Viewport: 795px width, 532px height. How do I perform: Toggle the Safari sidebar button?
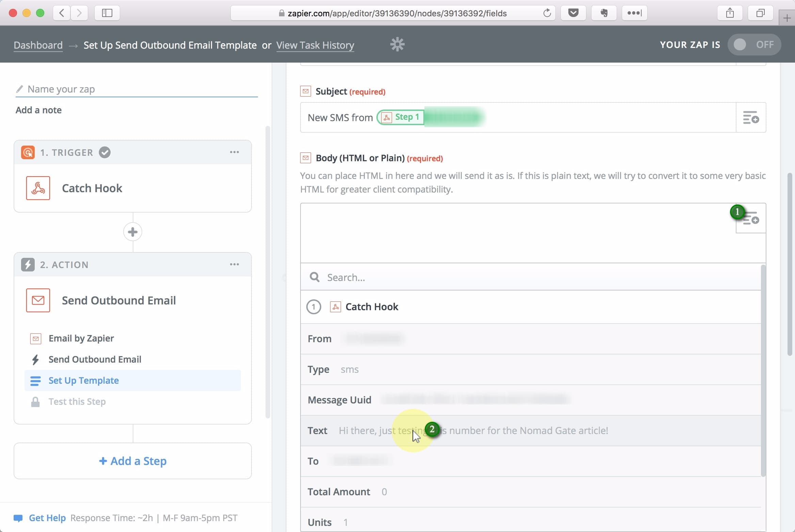[107, 13]
